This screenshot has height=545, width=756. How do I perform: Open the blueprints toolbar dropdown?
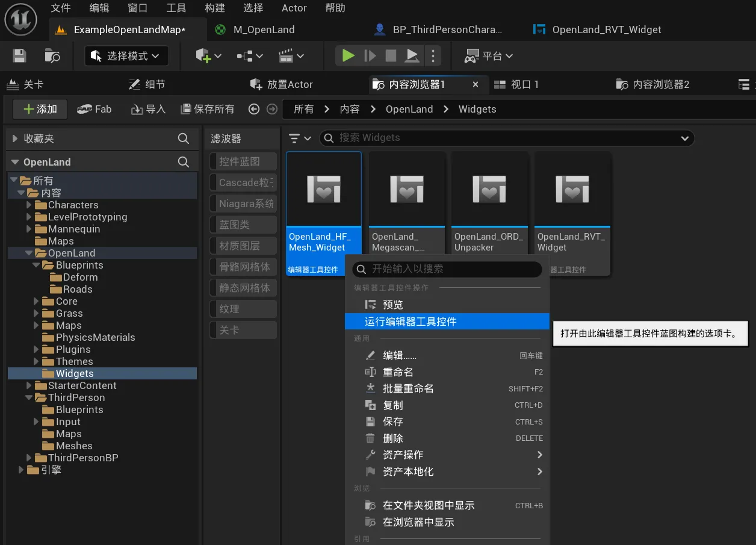click(x=250, y=56)
